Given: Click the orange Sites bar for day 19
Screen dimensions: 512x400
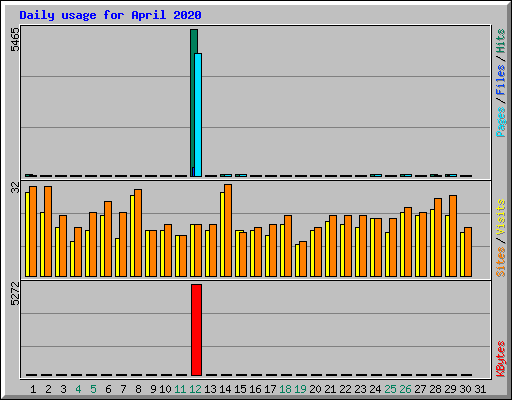Looking at the screenshot, I should (303, 259).
